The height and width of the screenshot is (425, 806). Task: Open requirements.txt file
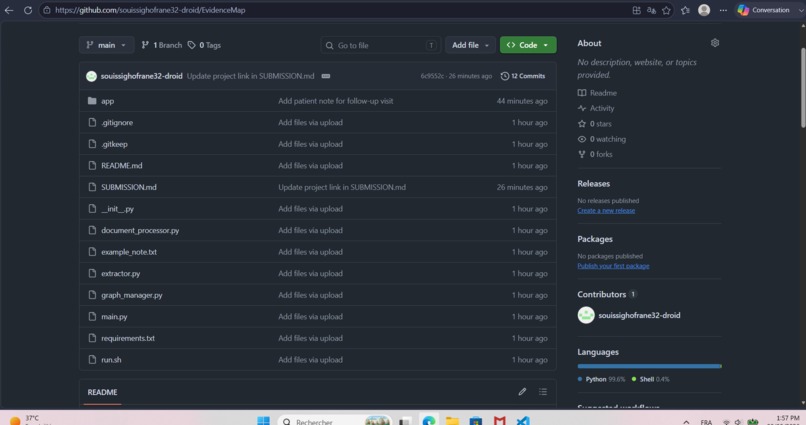127,339
